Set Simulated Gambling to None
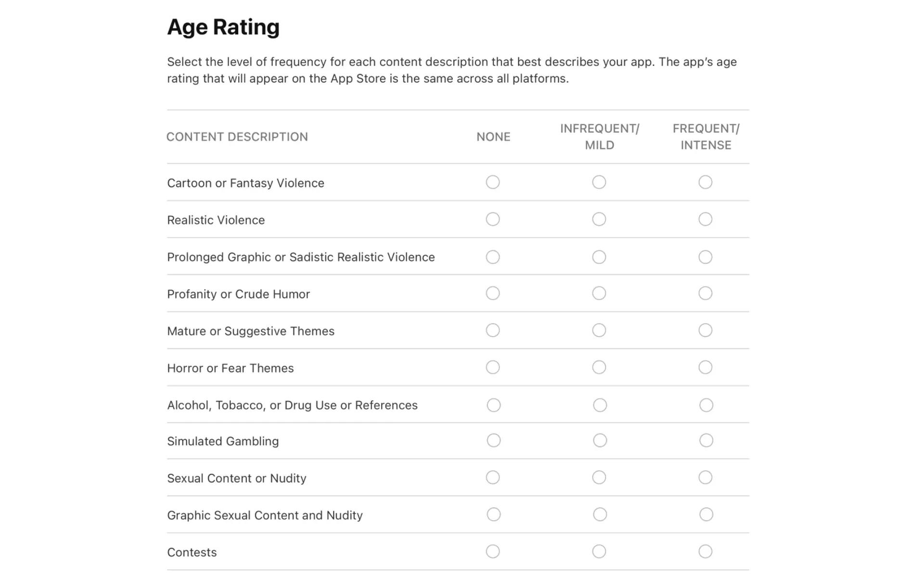 coord(493,440)
